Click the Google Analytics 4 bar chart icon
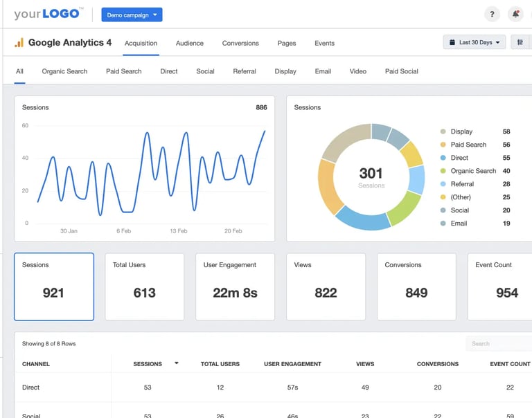The image size is (532, 418). point(19,43)
